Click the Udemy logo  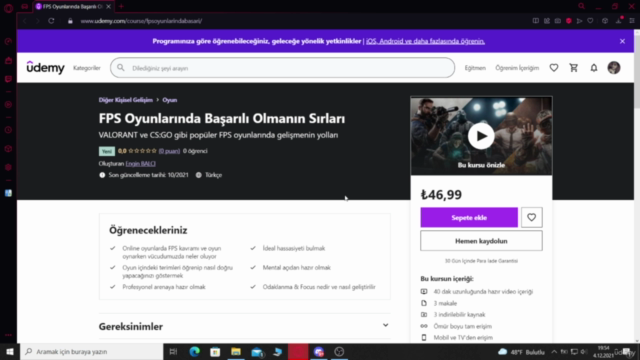point(45,68)
